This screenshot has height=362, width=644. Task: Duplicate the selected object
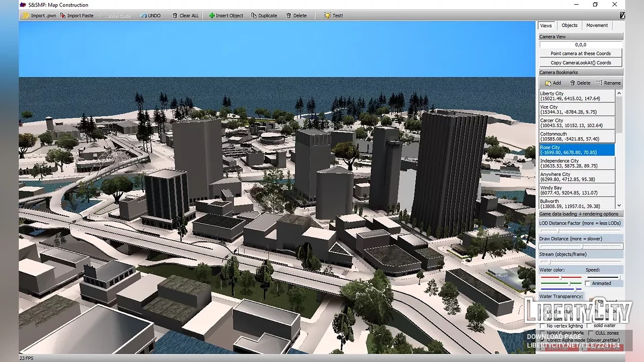pos(264,16)
